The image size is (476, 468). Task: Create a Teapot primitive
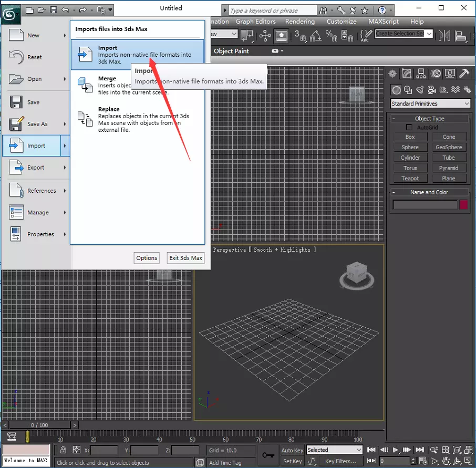(410, 179)
